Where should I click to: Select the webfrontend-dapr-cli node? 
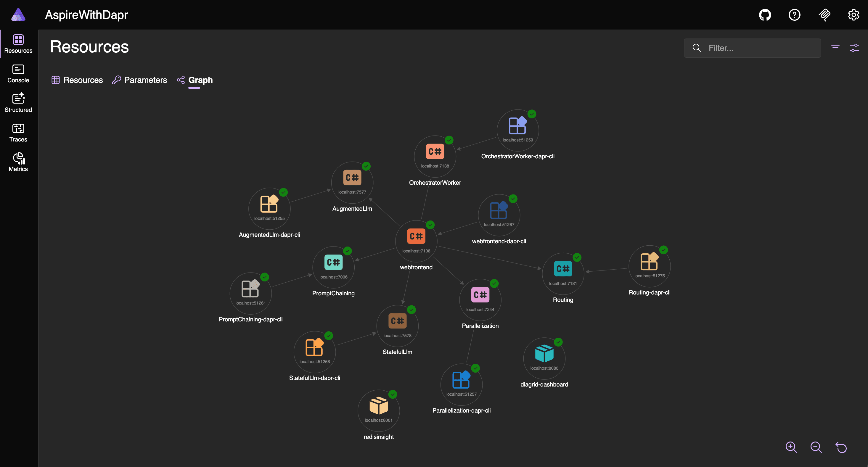(x=499, y=215)
